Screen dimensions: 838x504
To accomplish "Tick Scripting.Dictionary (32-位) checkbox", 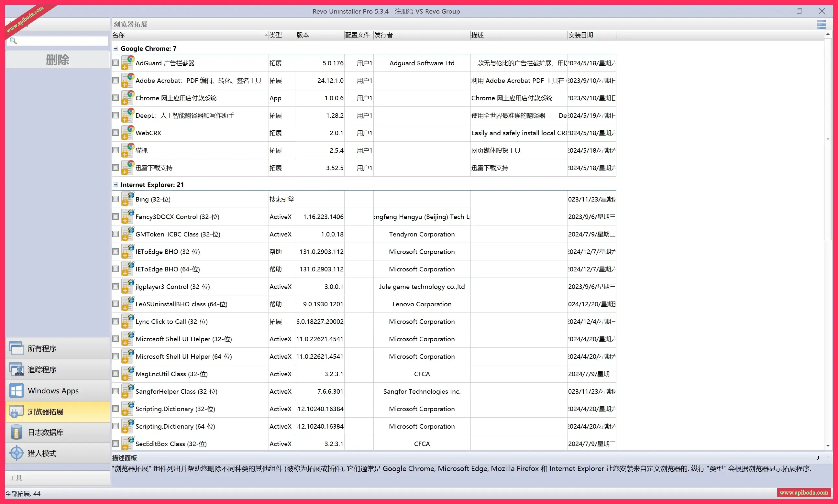I will (x=116, y=409).
